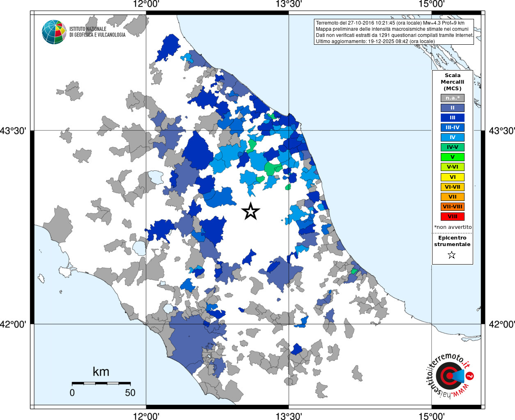This screenshot has height=420, width=515.
Task: Choose the VI yellow legend swatch
Action: (x=452, y=177)
